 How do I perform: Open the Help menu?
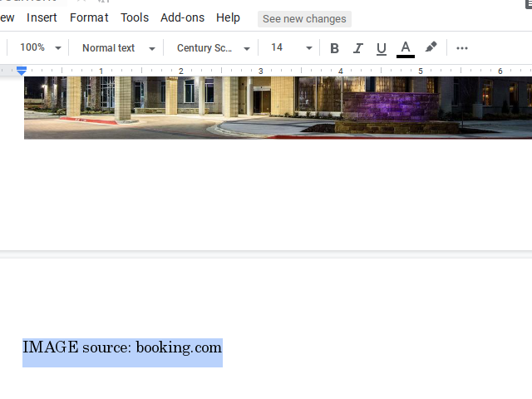[228, 17]
